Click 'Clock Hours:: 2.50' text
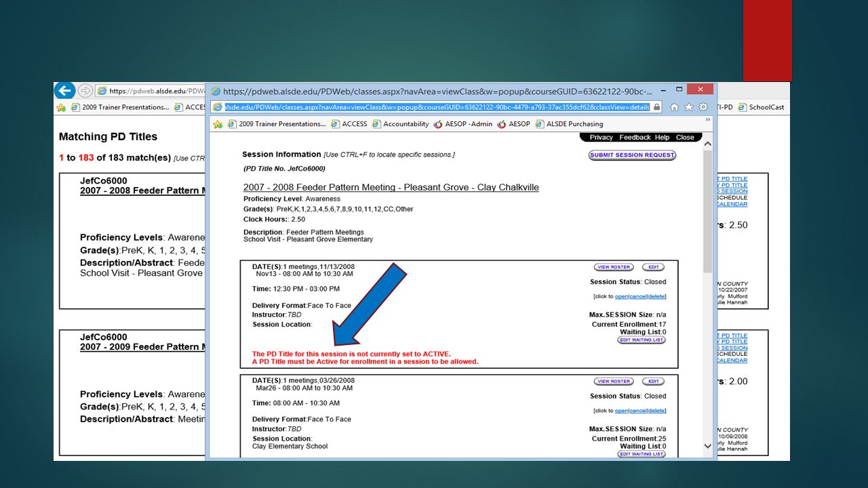The width and height of the screenshot is (868, 488). [x=274, y=219]
